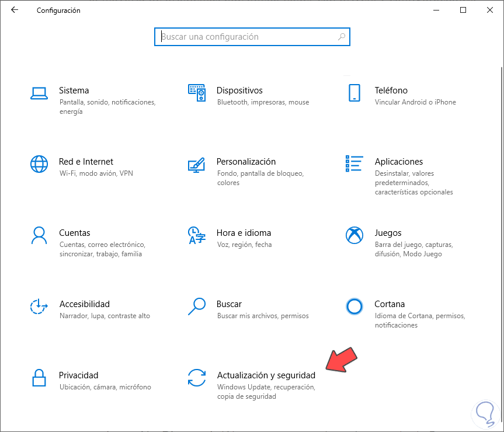This screenshot has height=432, width=504.
Task: Select the Buscar magnifying glass icon
Action: pos(197,306)
